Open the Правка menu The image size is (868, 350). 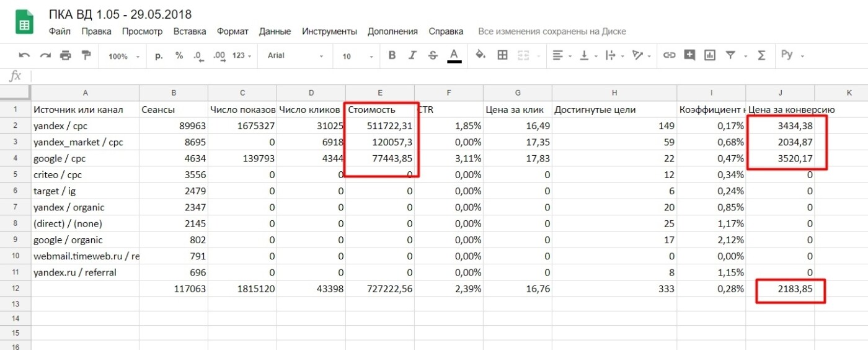(96, 31)
